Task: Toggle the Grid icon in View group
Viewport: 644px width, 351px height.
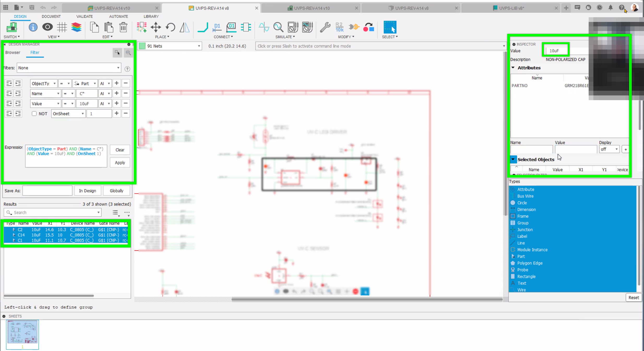Action: point(62,27)
